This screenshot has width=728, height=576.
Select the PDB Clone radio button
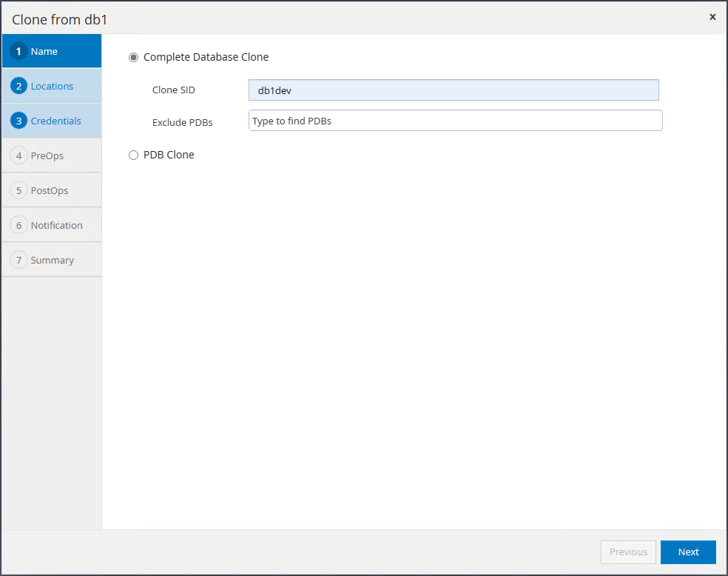point(134,155)
